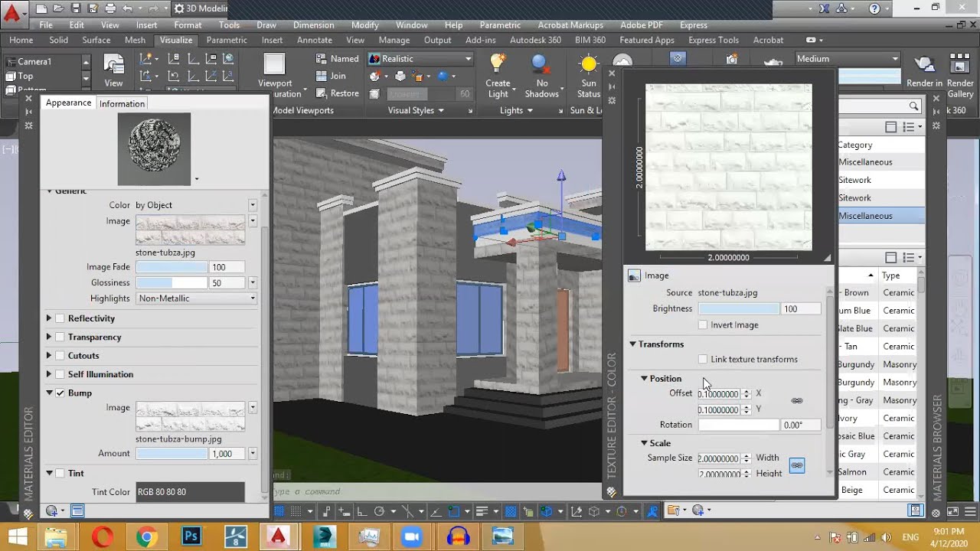Adjust the Bump Amount slider
The width and height of the screenshot is (980, 551).
tap(171, 454)
